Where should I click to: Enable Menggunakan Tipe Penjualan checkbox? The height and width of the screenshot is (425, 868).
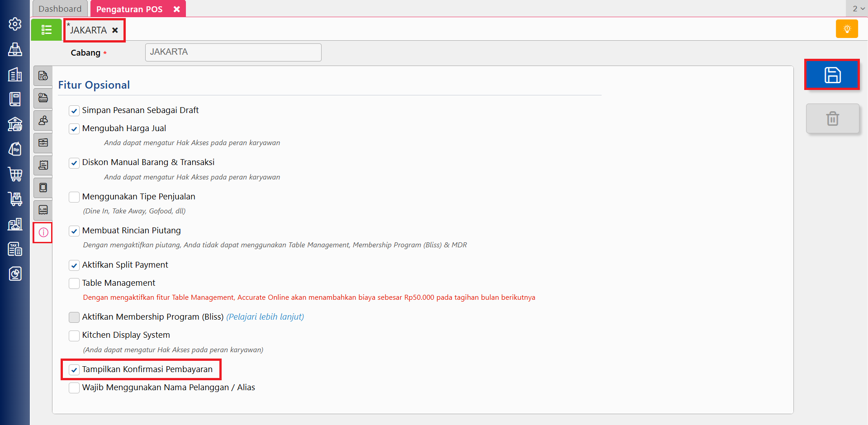coord(74,197)
